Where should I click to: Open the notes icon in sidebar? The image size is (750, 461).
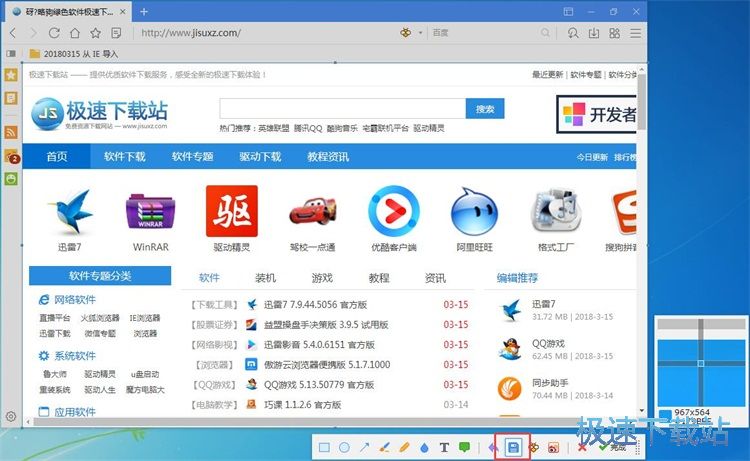tap(11, 98)
